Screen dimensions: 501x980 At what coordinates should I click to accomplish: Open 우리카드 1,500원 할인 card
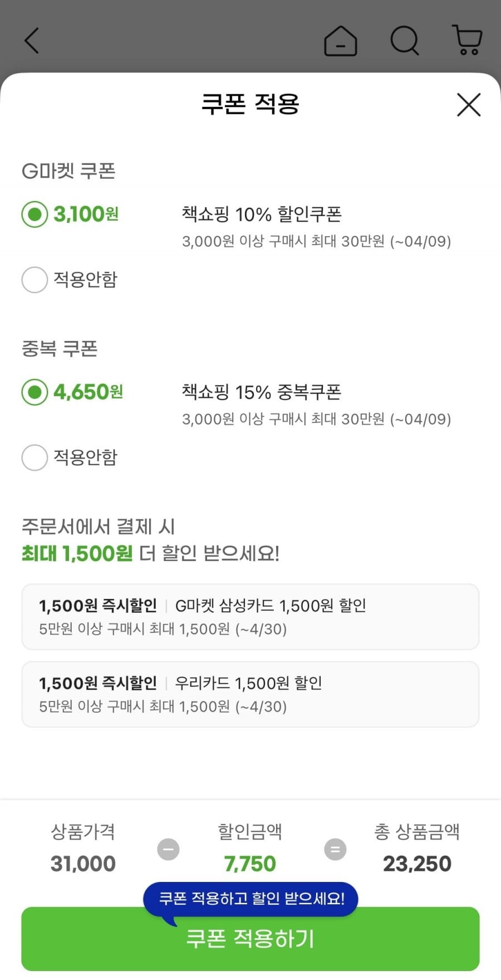coord(250,694)
